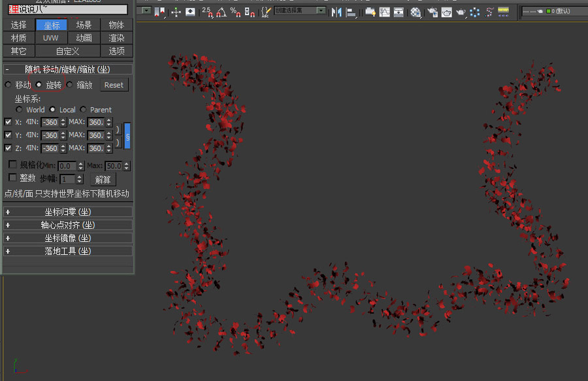Screen dimensions: 588x381
Task: Open the 自定义 tab
Action: [x=68, y=51]
